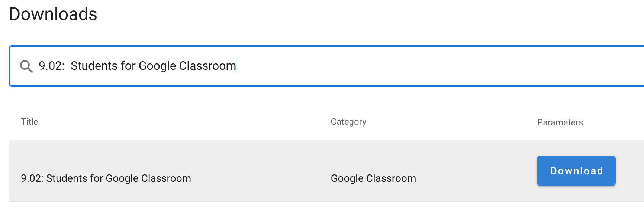
Task: Sort by the Category column header
Action: (x=348, y=122)
